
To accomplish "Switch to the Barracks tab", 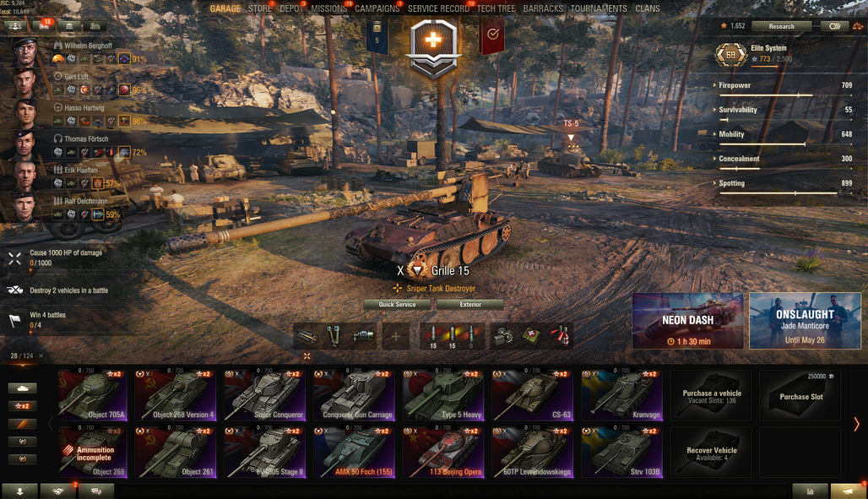I will (542, 8).
